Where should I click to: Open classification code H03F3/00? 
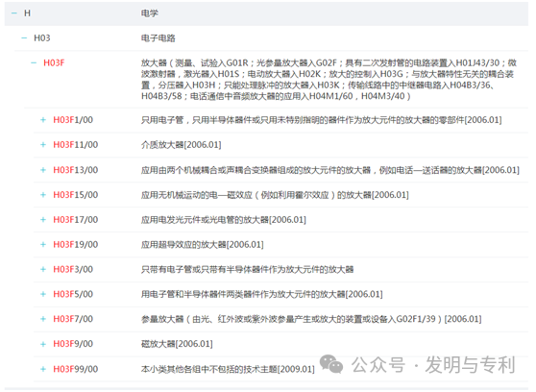tap(73, 269)
